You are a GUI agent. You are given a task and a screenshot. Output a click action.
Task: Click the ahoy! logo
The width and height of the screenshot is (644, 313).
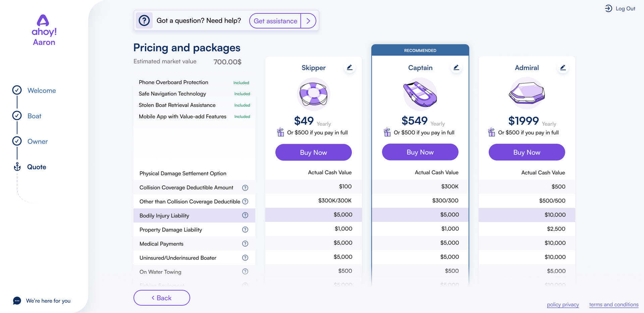pos(44,26)
